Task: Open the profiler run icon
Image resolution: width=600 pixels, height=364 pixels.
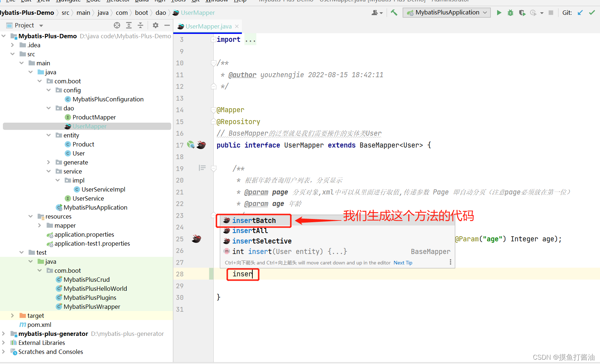Action: (533, 13)
